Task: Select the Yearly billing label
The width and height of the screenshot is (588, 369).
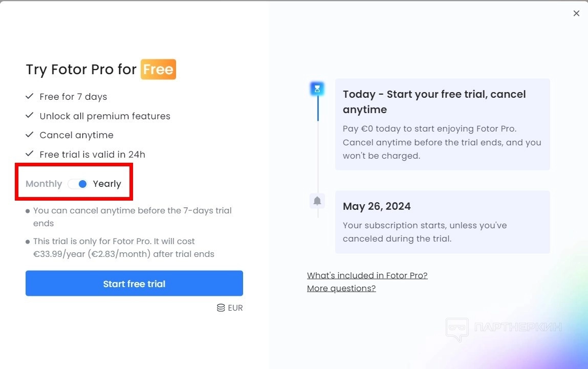Action: click(x=107, y=184)
